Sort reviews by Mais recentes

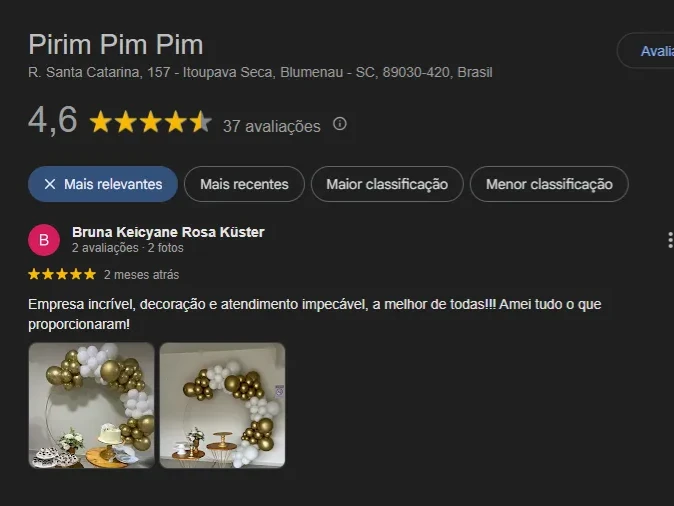(x=244, y=184)
